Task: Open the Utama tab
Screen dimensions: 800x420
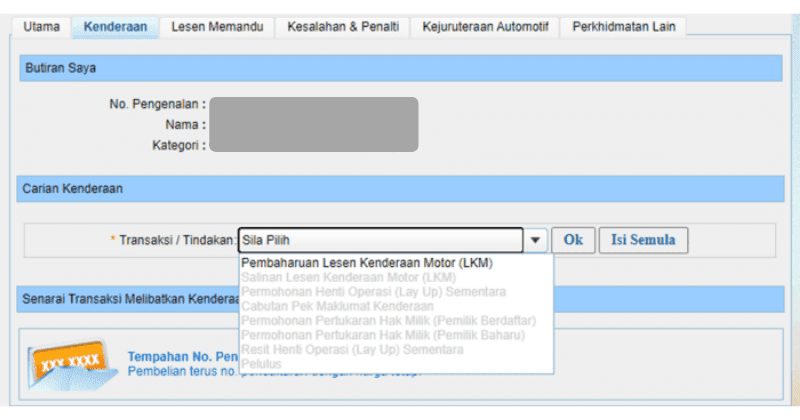Action: coord(41,27)
